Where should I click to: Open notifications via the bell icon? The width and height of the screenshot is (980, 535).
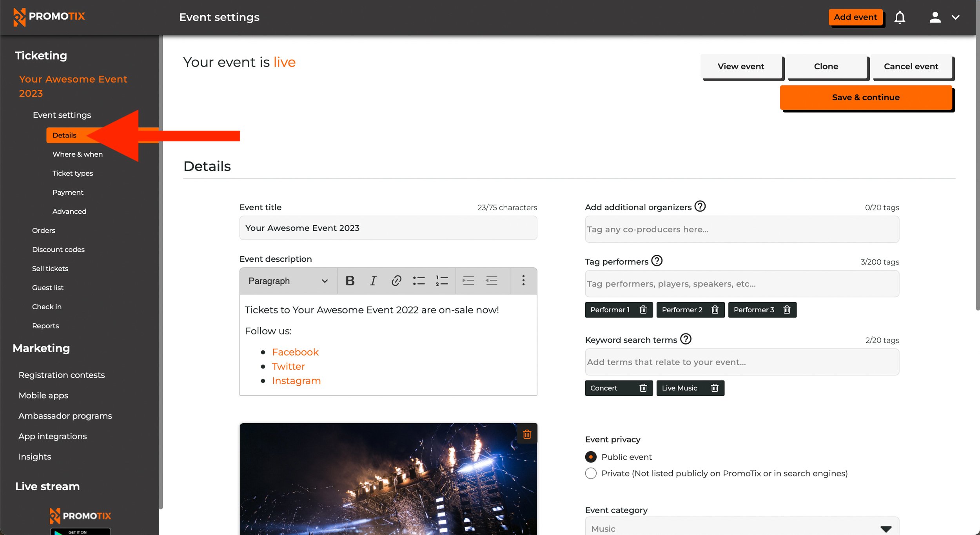(x=900, y=17)
